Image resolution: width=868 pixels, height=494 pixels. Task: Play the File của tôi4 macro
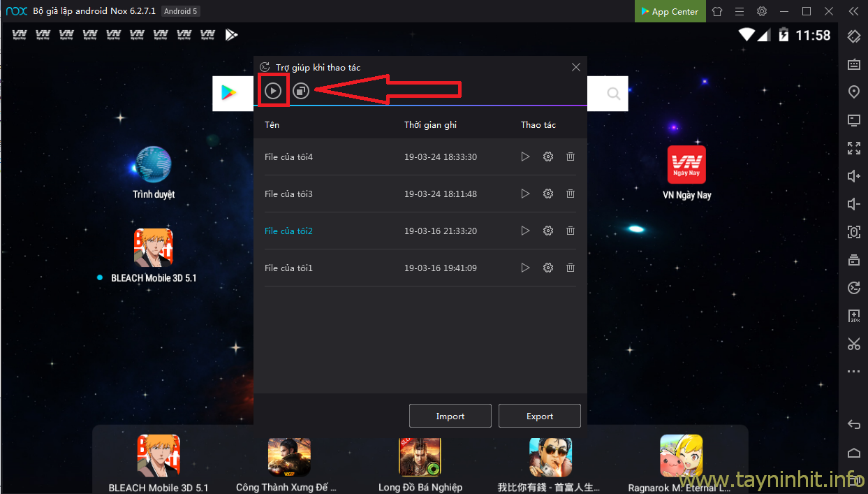click(525, 157)
